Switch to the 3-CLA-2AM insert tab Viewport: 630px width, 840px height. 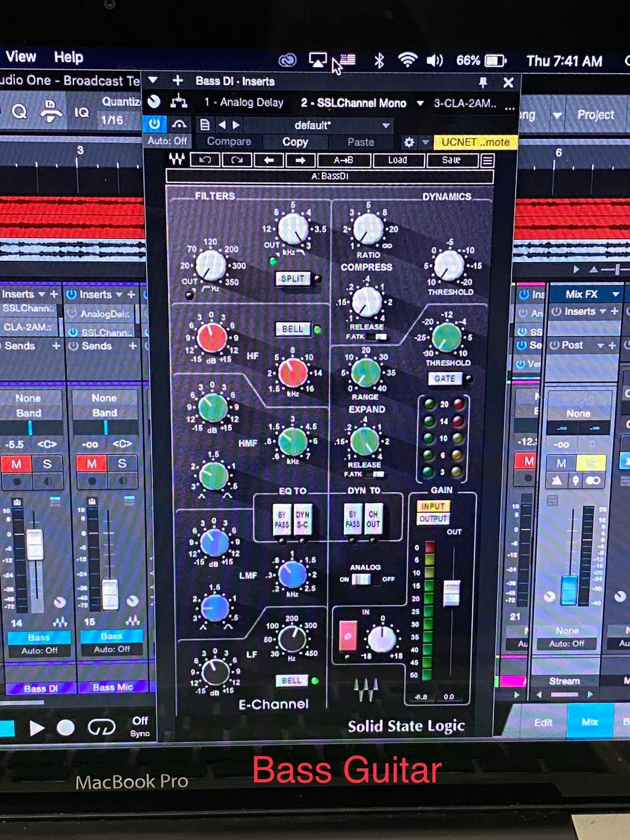click(x=465, y=103)
